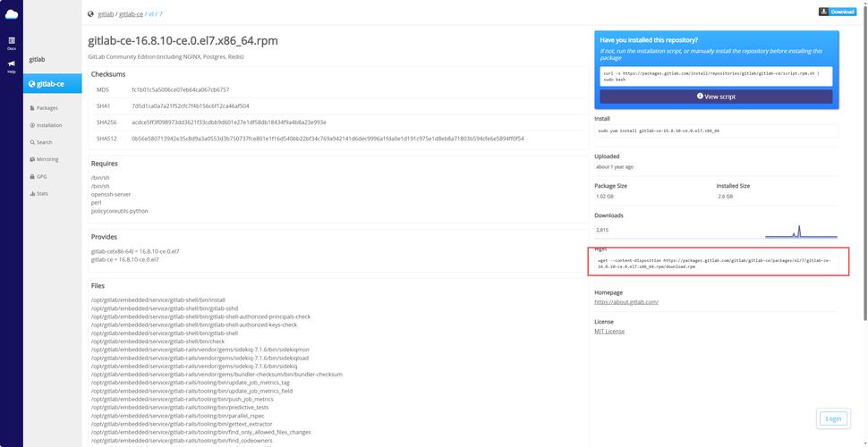This screenshot has height=447, width=868.
Task: Click the downloads sparkline chart
Action: [801, 232]
